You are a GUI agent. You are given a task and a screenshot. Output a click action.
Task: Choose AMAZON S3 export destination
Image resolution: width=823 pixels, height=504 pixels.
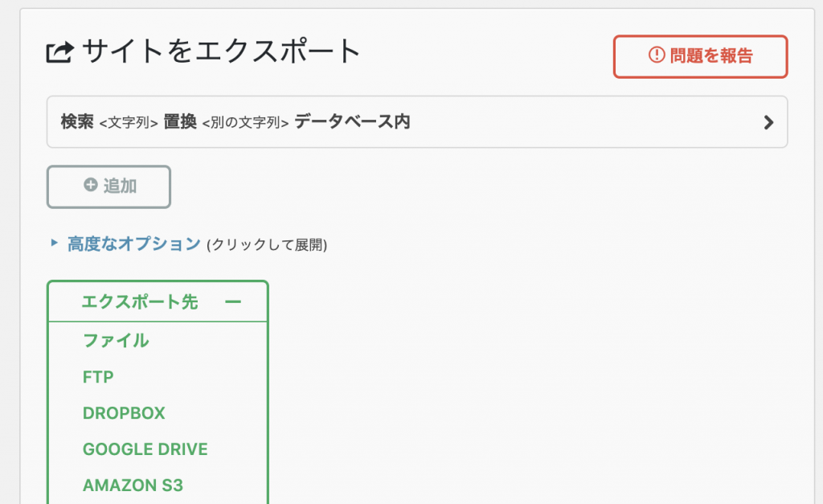click(133, 486)
